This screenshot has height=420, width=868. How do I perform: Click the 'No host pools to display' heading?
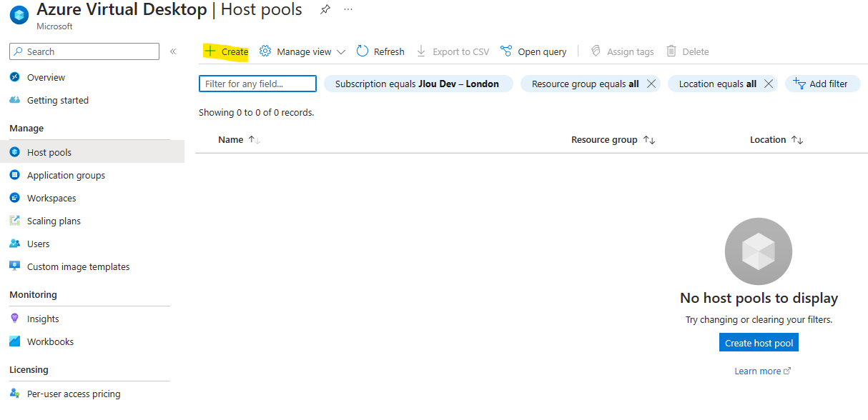[x=759, y=298]
